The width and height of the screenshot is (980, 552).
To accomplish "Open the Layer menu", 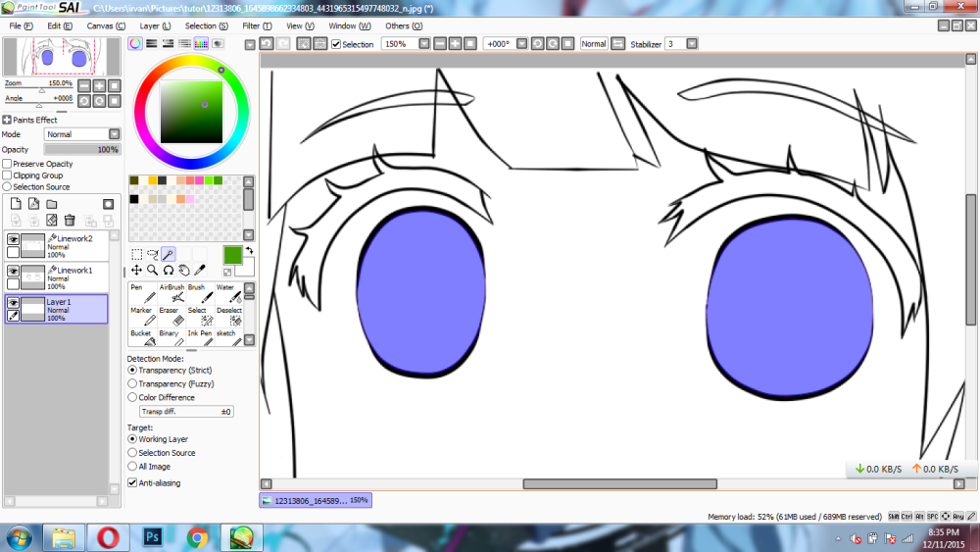I will [x=155, y=25].
